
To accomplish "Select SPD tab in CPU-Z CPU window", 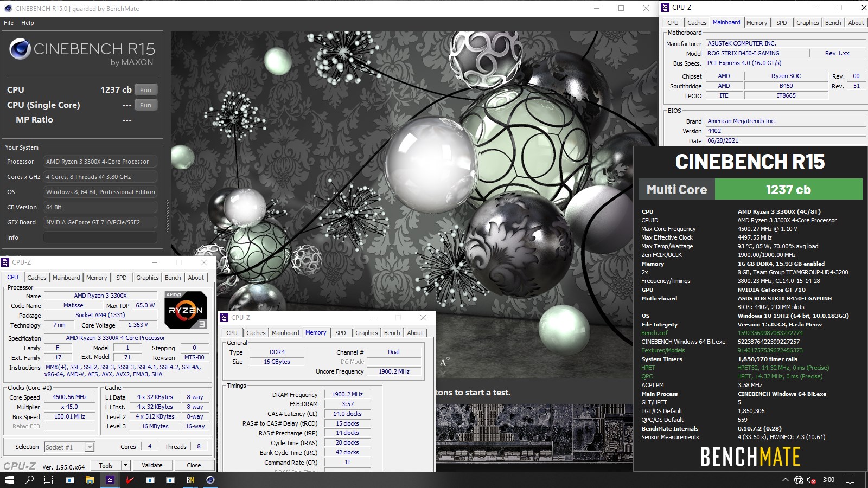I will [x=122, y=278].
